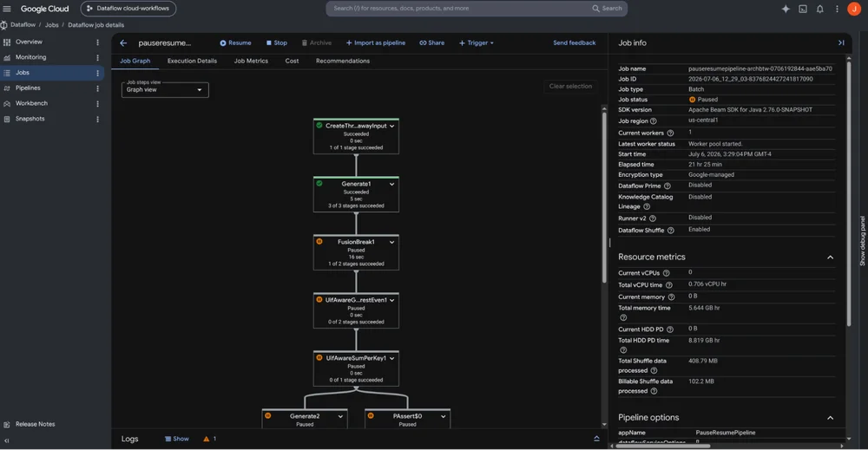Show help for Runner v2
The image size is (868, 450).
(x=652, y=218)
